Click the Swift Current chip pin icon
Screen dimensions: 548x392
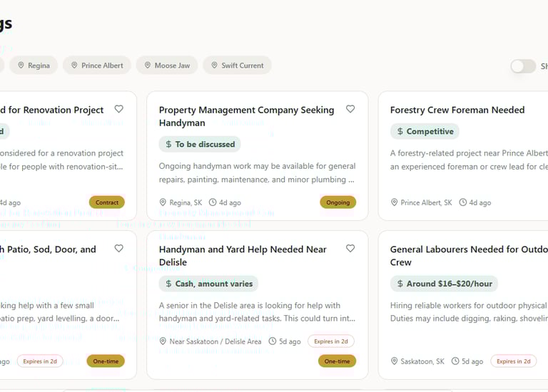coord(214,66)
